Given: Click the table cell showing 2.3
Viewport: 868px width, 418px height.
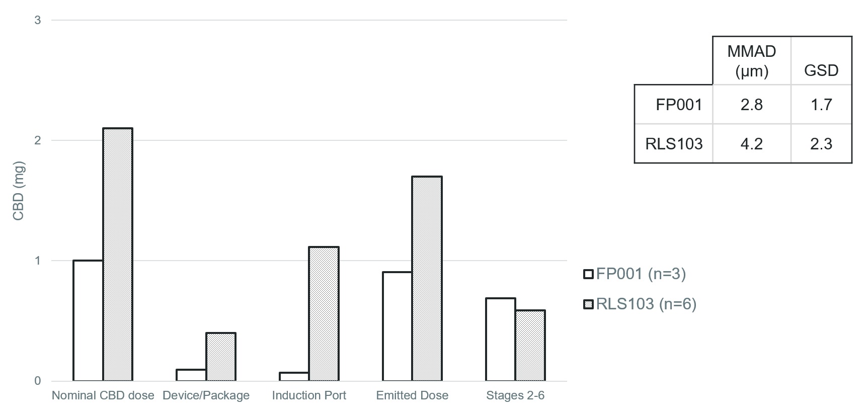Looking at the screenshot, I should click(x=821, y=144).
